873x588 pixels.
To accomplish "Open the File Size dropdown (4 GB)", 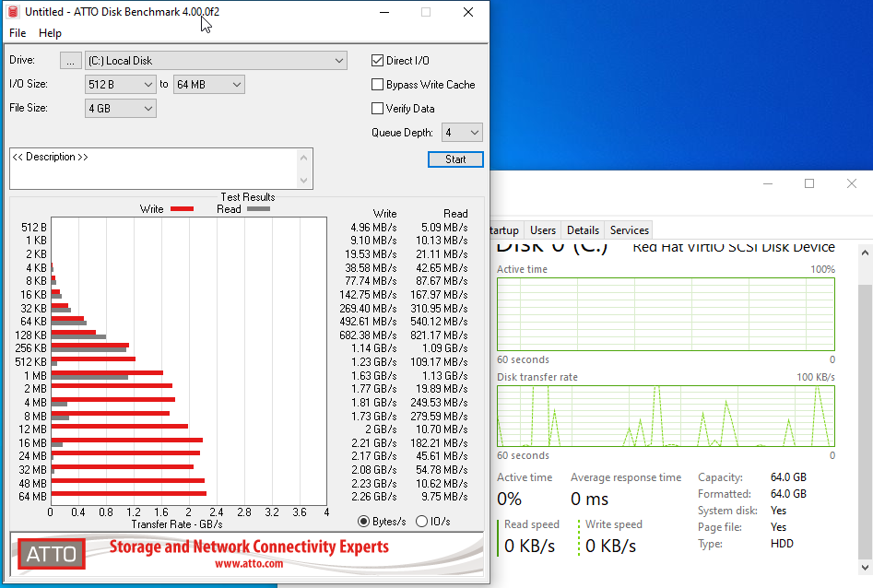I will [120, 109].
